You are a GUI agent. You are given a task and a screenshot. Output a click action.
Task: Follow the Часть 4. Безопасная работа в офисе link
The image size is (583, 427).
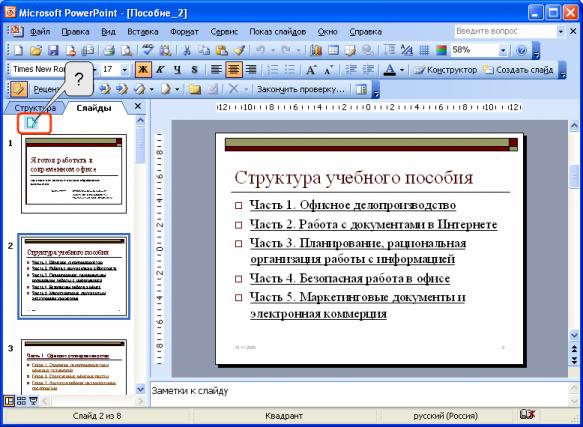coord(350,278)
